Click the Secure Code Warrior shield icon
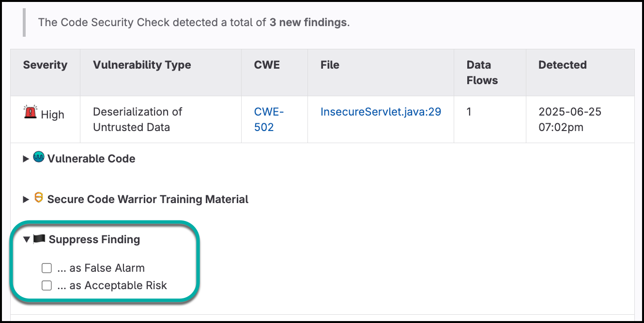 click(39, 198)
